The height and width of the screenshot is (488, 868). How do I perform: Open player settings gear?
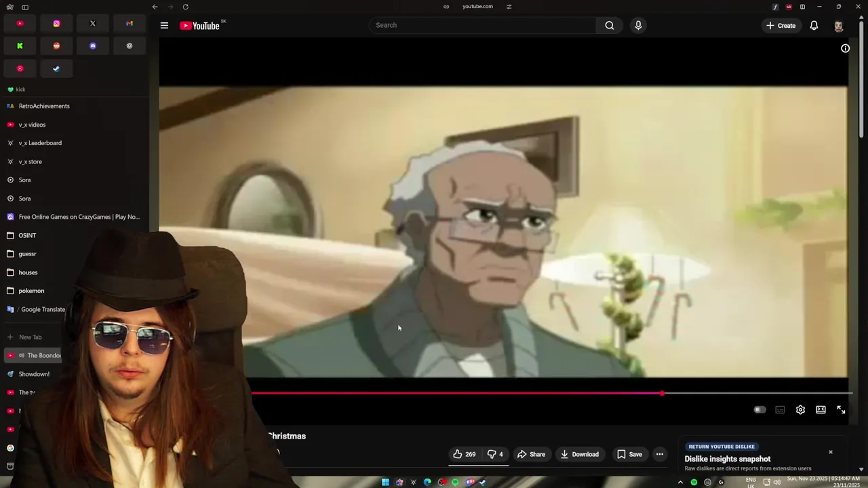click(x=800, y=410)
